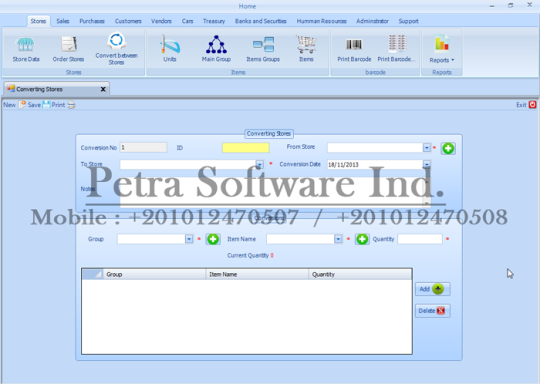Click the Delete button beside the grid
Screen dimensions: 540x384
[433, 311]
